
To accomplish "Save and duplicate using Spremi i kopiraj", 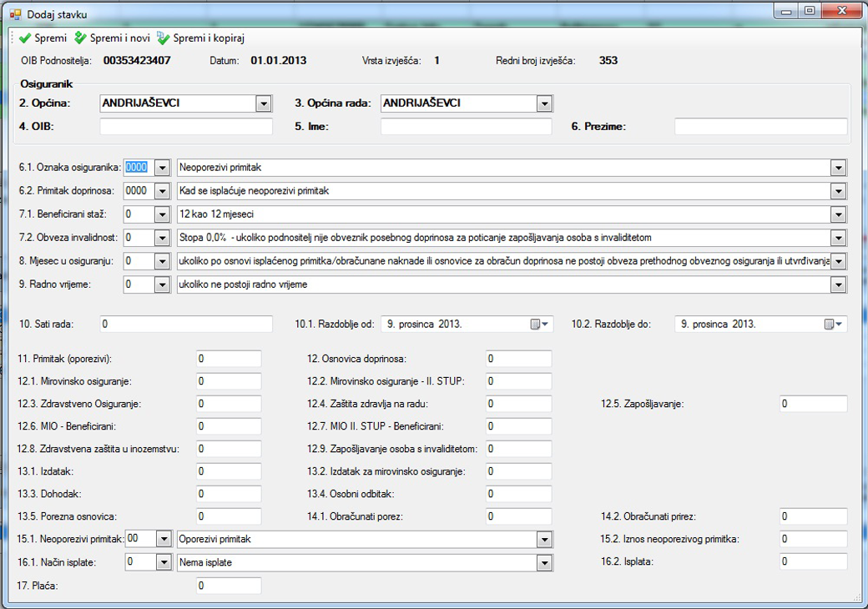I will (201, 38).
